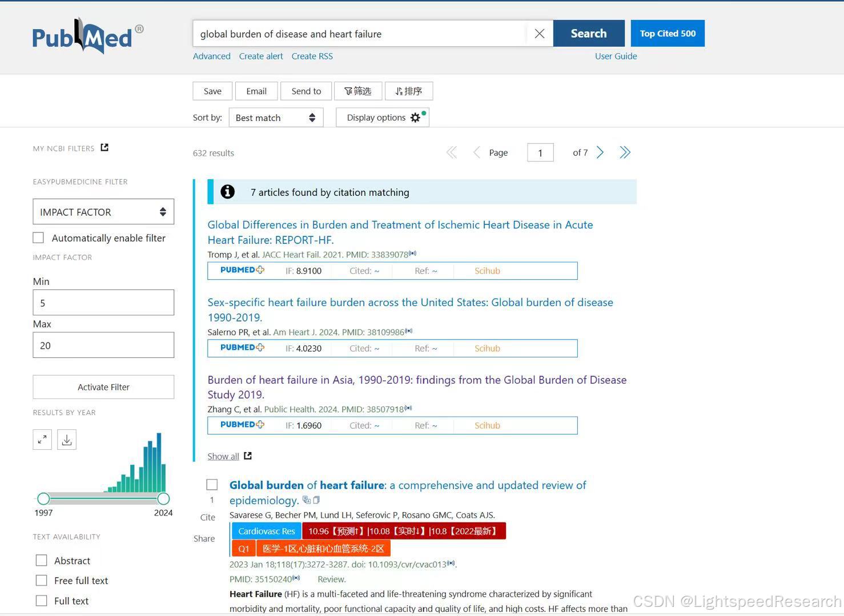Click signal icon after doi 10.1093/cvr/cvac013
844x616 pixels.
pyautogui.click(x=451, y=563)
